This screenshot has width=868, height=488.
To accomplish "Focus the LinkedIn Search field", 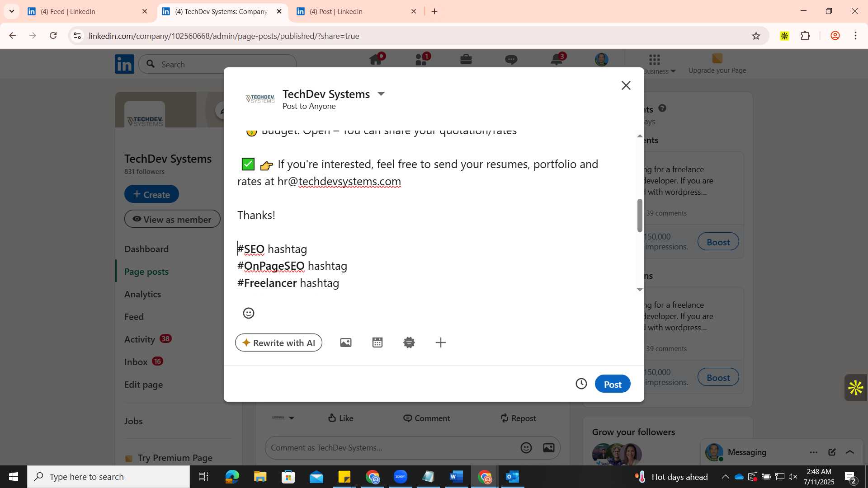I will (x=217, y=64).
